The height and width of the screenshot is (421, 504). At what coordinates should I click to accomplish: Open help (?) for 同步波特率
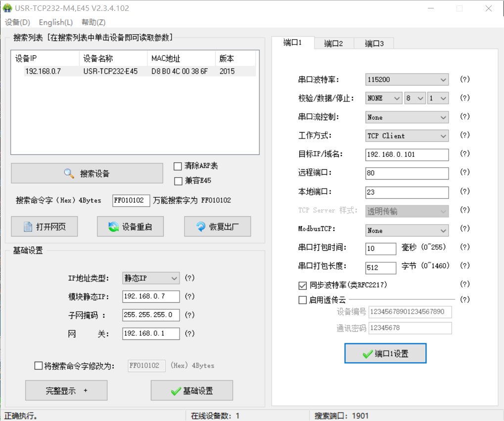[x=465, y=284]
